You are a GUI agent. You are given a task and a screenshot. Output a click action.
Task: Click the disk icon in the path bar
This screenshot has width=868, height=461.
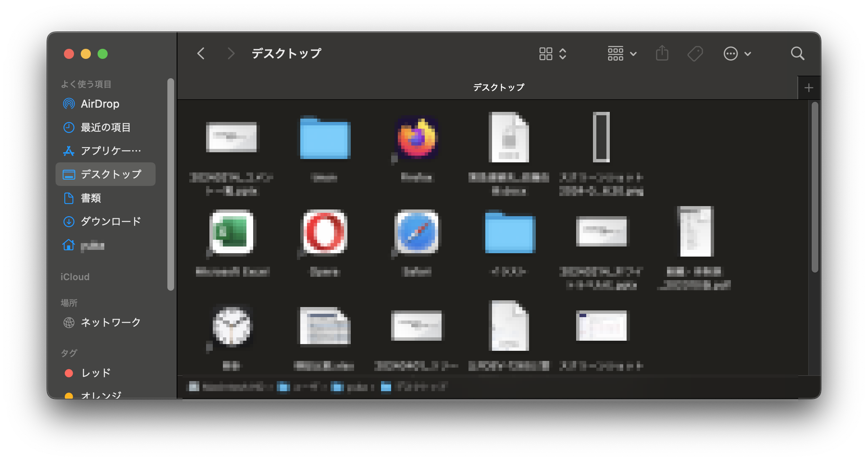(193, 387)
